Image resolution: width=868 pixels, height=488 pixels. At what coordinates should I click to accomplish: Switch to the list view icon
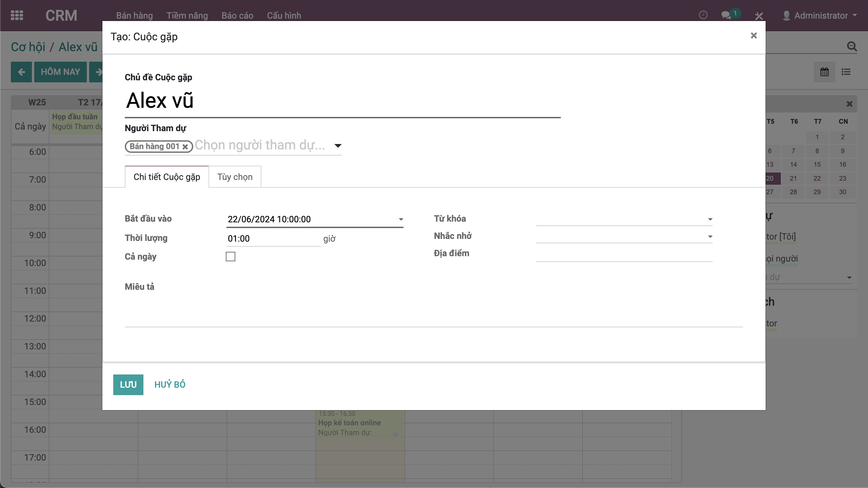point(846,72)
